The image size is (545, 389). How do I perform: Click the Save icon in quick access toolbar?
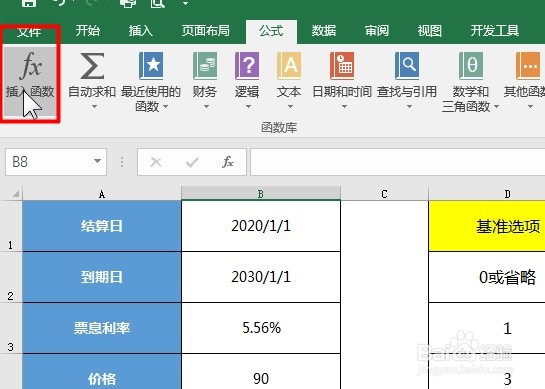pos(29,3)
